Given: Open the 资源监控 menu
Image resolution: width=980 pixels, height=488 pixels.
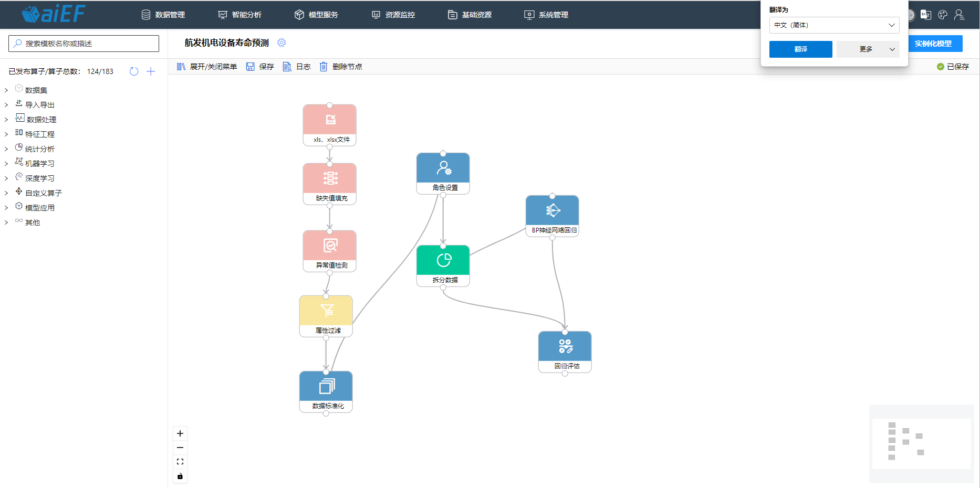Looking at the screenshot, I should pos(393,15).
